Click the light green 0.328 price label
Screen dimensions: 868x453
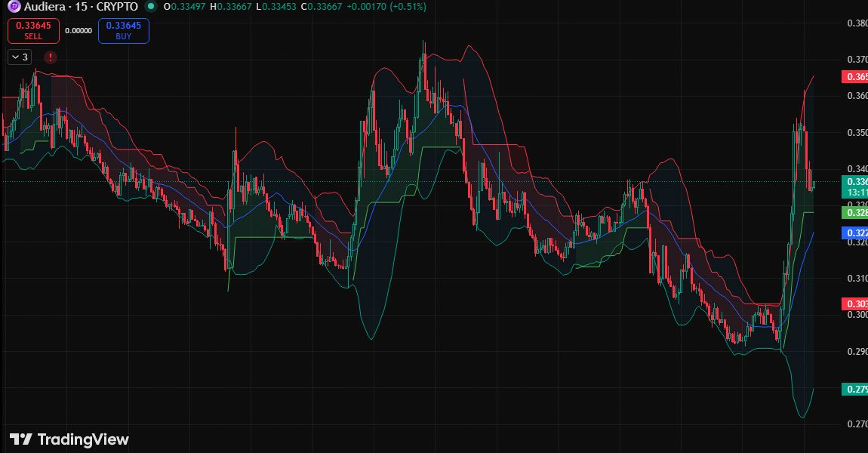(x=854, y=213)
